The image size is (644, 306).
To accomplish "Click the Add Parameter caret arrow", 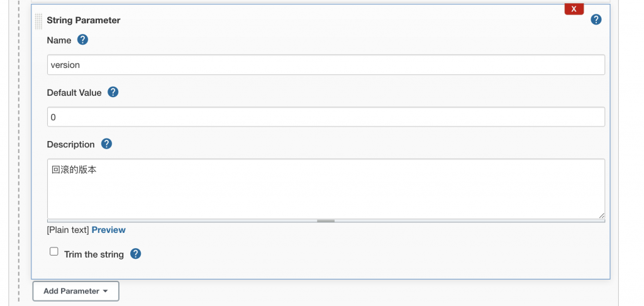I will [x=105, y=291].
